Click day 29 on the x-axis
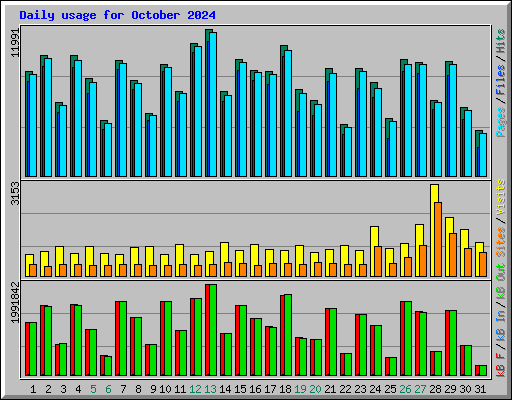512x400 pixels. pyautogui.click(x=450, y=389)
